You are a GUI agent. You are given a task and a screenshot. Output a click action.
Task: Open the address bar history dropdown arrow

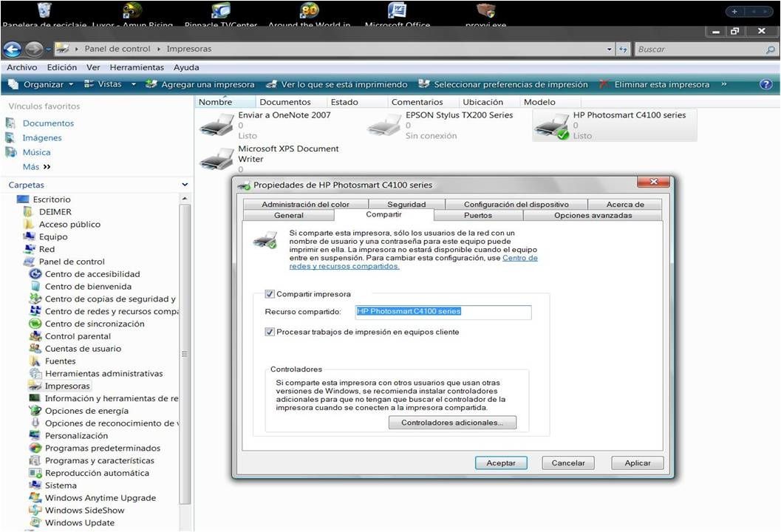point(610,50)
